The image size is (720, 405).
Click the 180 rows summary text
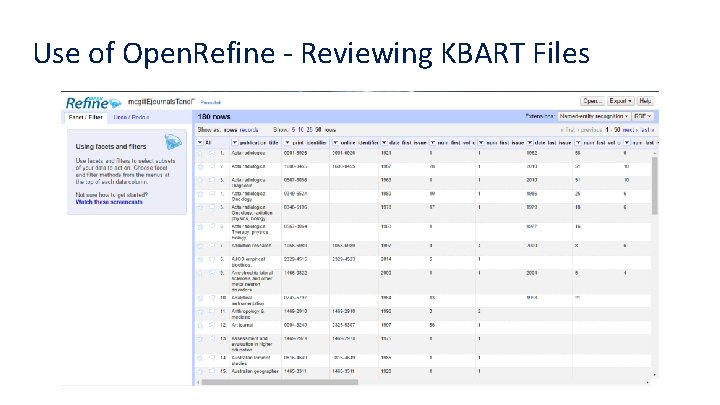click(x=214, y=117)
